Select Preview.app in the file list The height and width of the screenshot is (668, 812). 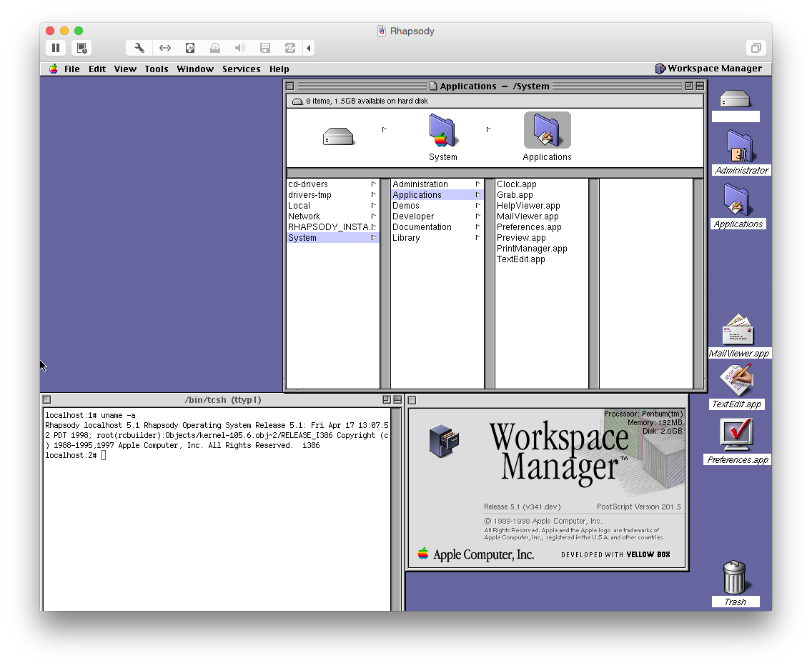click(x=541, y=238)
